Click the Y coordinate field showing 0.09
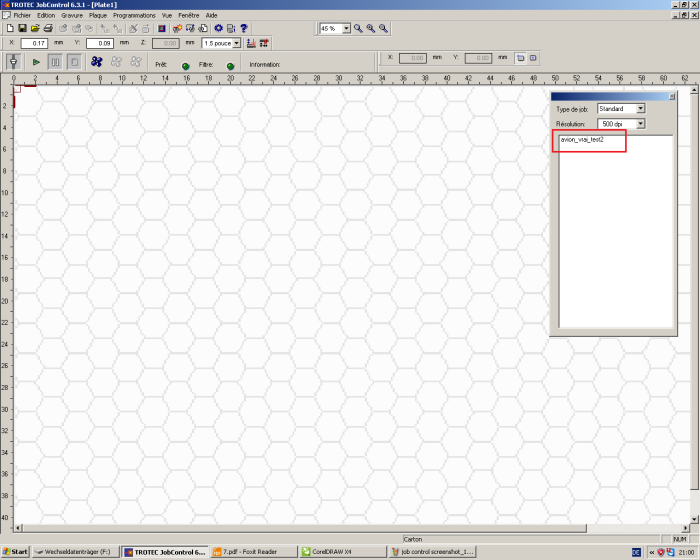This screenshot has height=560, width=700. [x=100, y=43]
